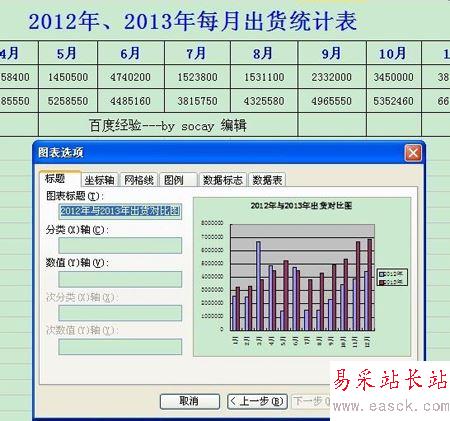Close the 图表选项 dialog
450x421 pixels.
coord(413,153)
